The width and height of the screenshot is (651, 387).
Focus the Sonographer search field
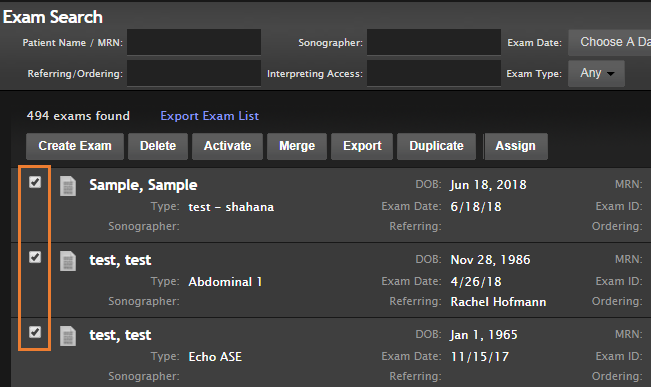pyautogui.click(x=434, y=42)
